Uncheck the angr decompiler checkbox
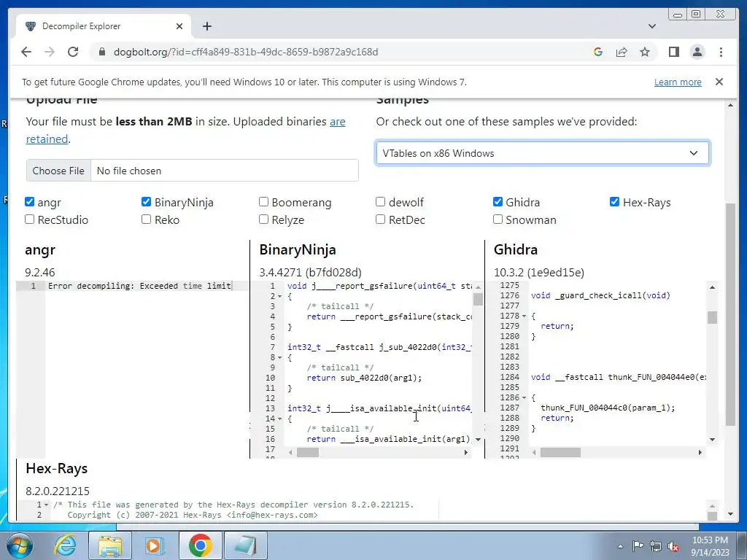This screenshot has height=560, width=747. (x=29, y=202)
